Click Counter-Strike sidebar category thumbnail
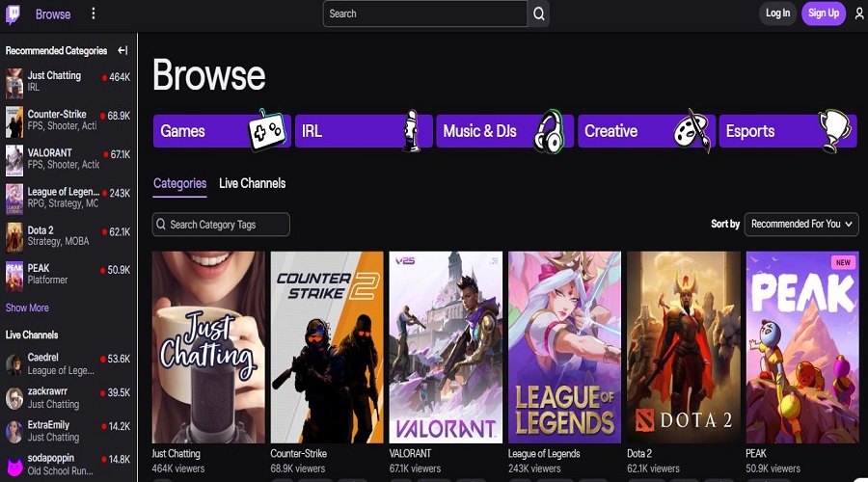Screen dimensions: 868x482 point(14,121)
